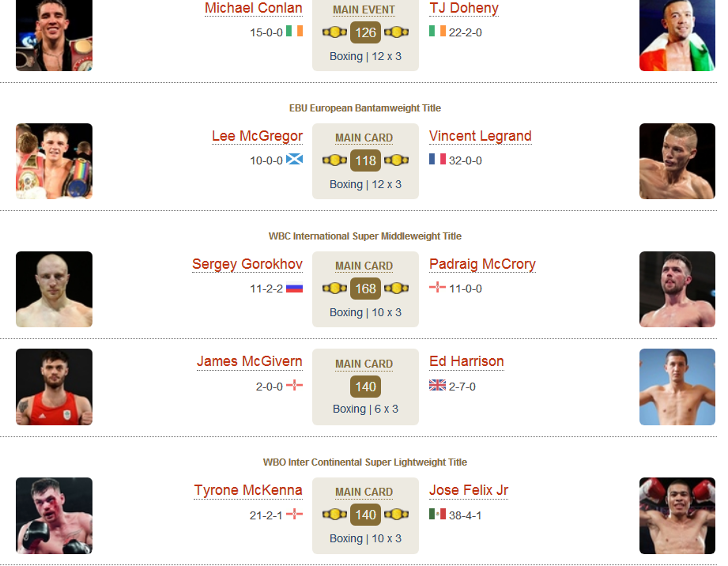728x566 pixels.
Task: Open Jose Felix Jr's photo thumbnail
Action: [x=677, y=515]
